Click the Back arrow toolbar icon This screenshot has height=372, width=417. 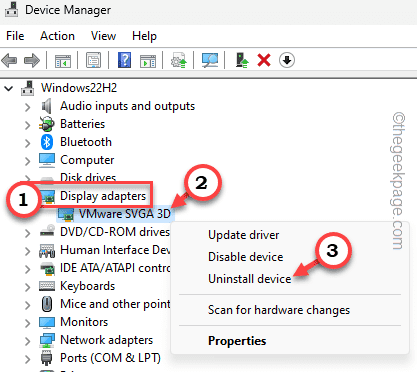pyautogui.click(x=9, y=61)
